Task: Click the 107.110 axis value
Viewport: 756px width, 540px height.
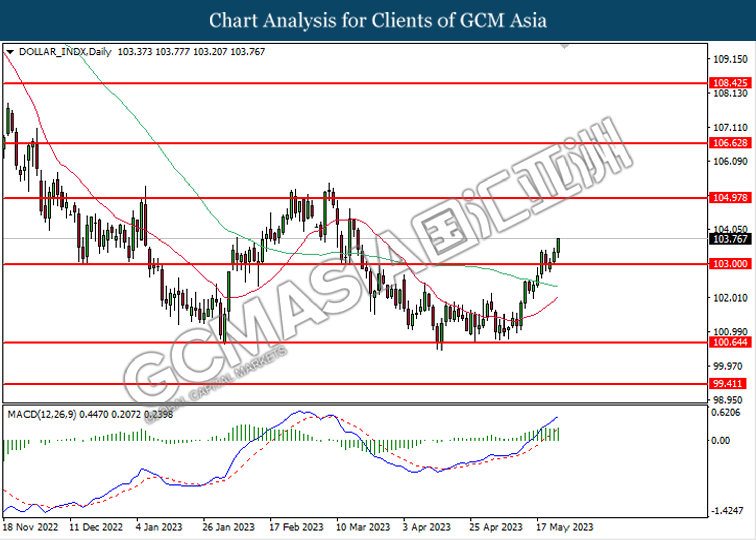Action: click(x=730, y=127)
